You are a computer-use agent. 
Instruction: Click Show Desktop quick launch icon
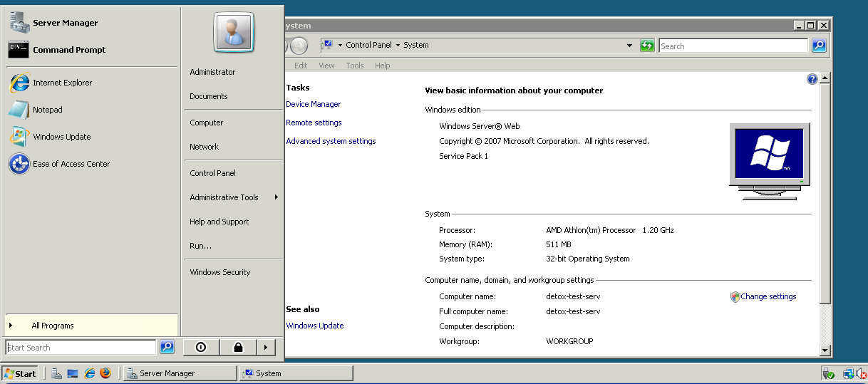click(x=73, y=373)
